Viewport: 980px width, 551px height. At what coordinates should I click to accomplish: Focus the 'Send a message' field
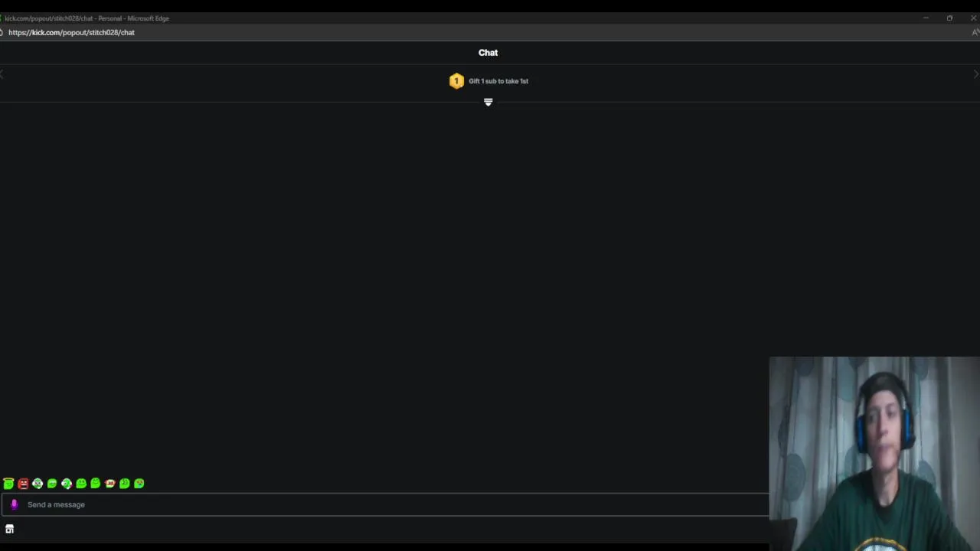(384, 504)
